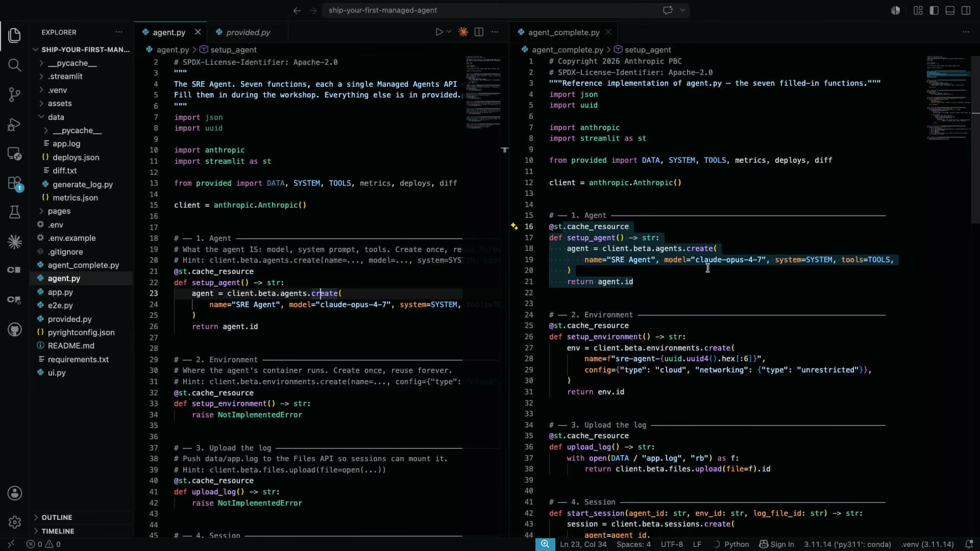The height and width of the screenshot is (551, 980).
Task: Open chat dropdown chevron in title bar
Action: (682, 10)
